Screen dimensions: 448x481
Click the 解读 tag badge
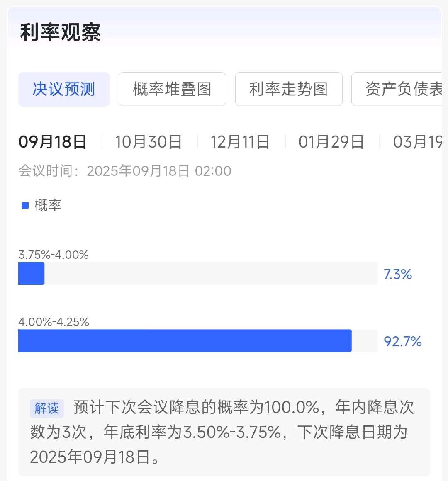46,408
